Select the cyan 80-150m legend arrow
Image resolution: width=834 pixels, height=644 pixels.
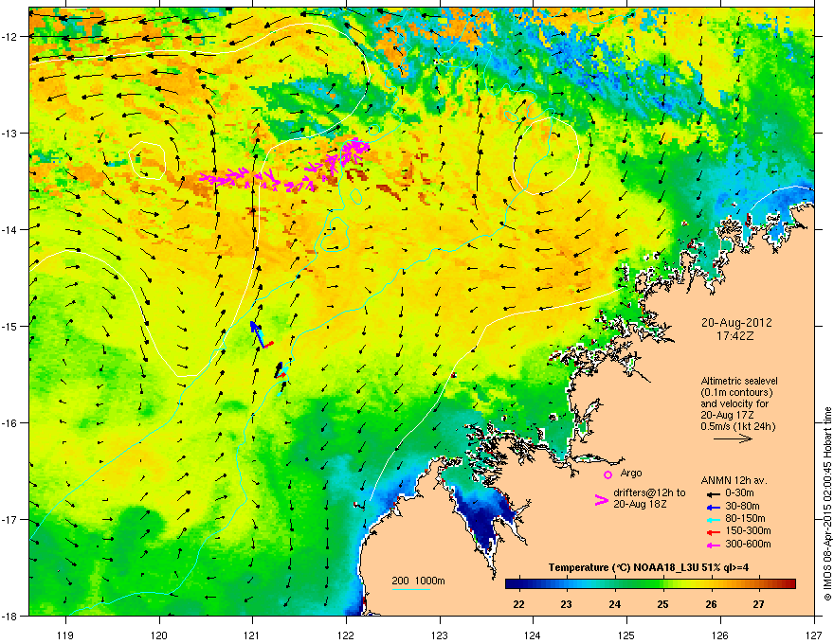(x=714, y=519)
